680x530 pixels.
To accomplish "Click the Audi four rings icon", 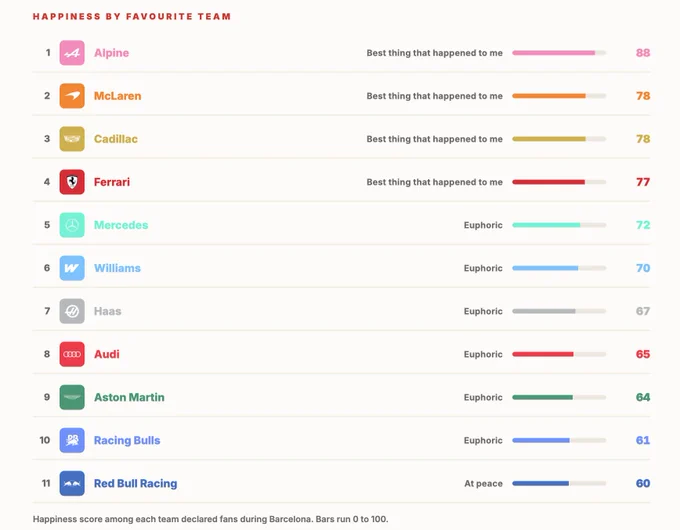I will click(x=72, y=354).
